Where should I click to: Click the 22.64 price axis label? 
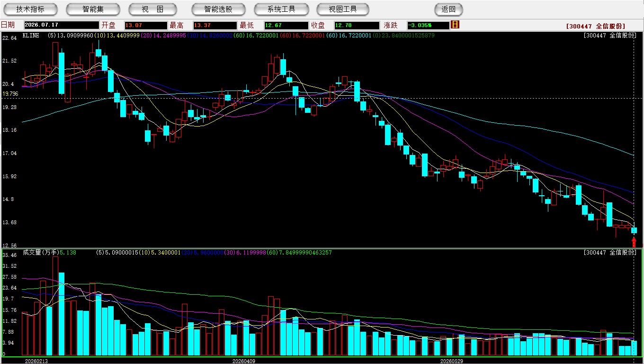(x=9, y=38)
